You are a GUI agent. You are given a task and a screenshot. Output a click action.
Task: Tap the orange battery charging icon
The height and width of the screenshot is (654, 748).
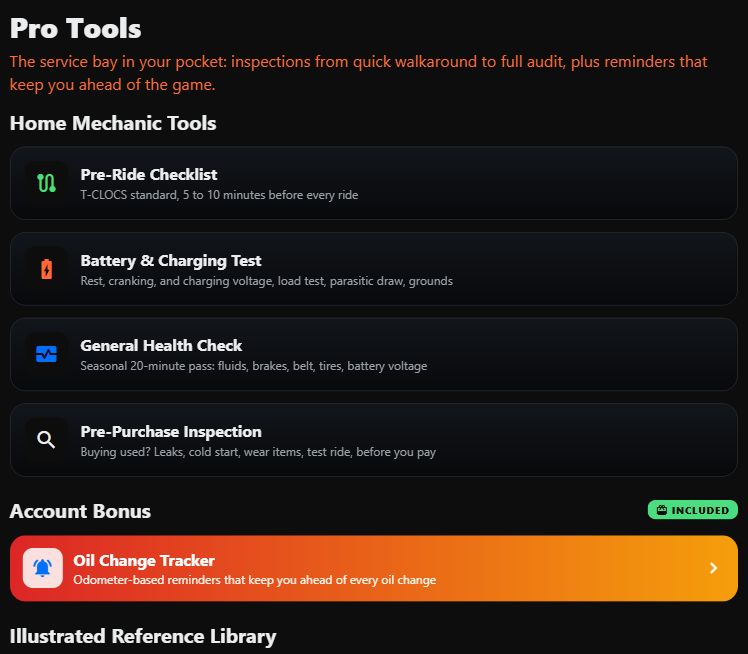click(46, 269)
